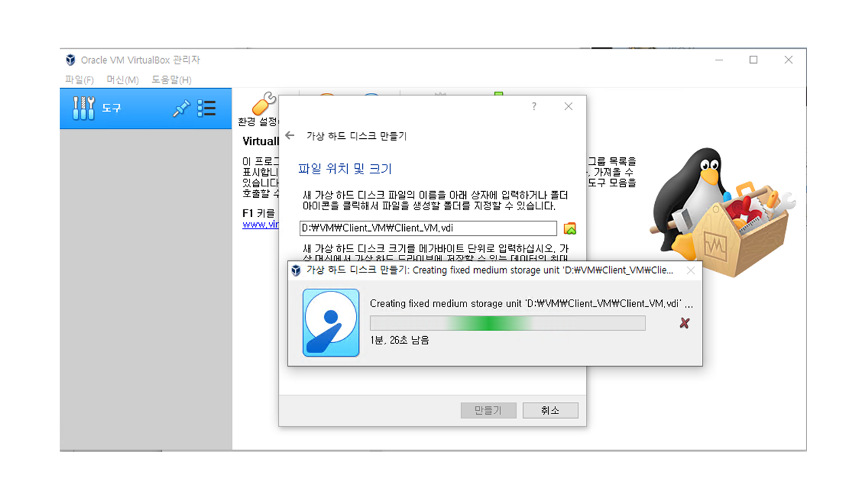Click the hard disk image in progress dialog

click(x=331, y=323)
